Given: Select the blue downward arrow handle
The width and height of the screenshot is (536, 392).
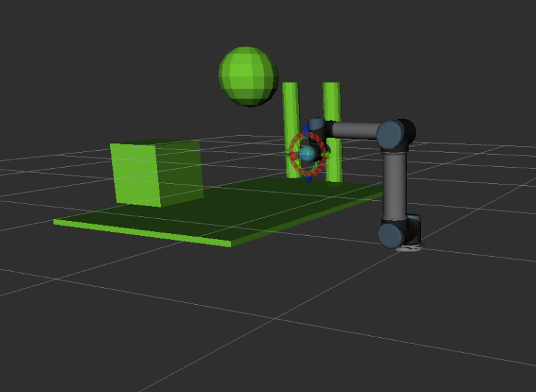Looking at the screenshot, I should (308, 179).
